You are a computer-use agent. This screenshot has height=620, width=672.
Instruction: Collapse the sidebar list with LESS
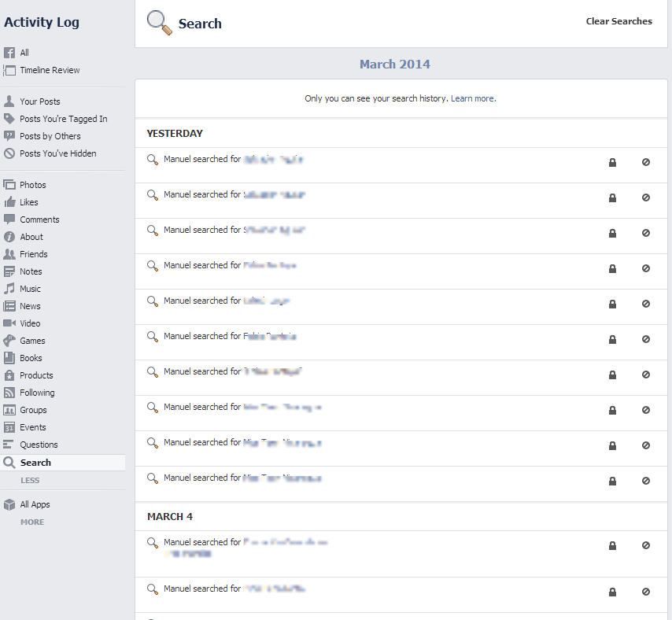(30, 481)
